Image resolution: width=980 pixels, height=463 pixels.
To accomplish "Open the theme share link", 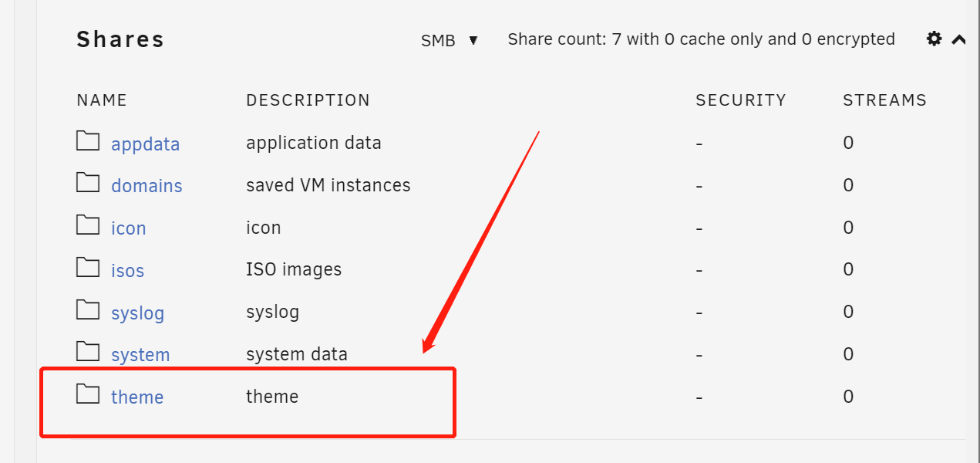I will coord(137,397).
